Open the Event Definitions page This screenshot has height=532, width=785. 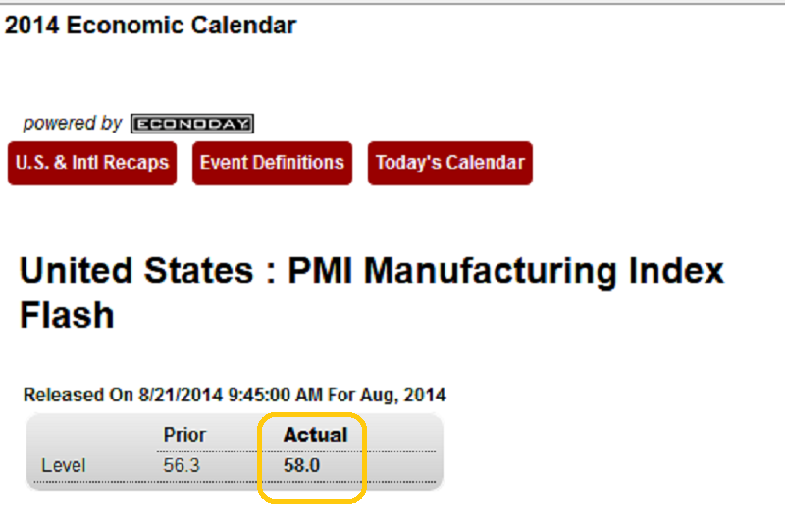[272, 163]
